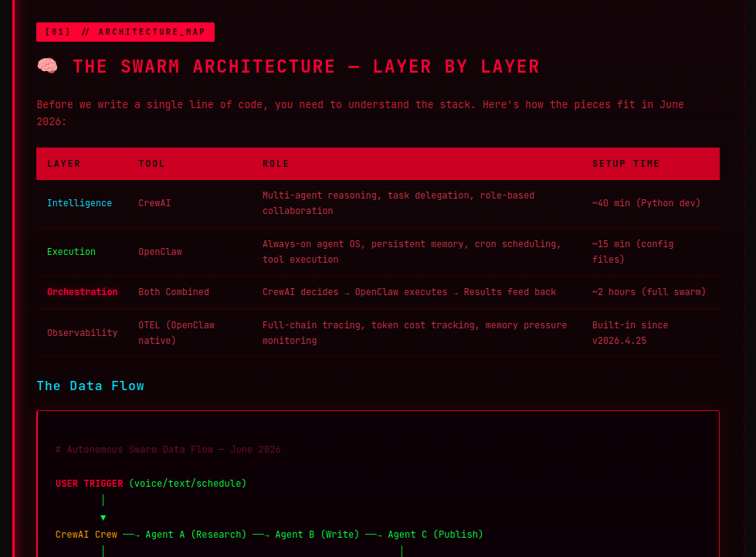The height and width of the screenshot is (557, 756).
Task: Click the Execution layer cell
Action: point(71,252)
